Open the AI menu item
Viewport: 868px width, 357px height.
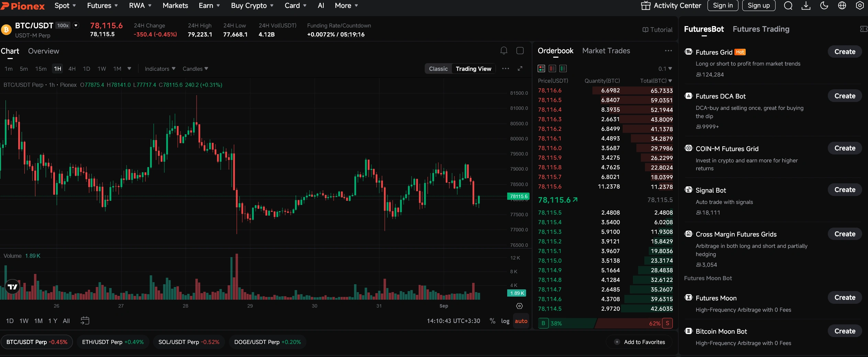coord(321,5)
